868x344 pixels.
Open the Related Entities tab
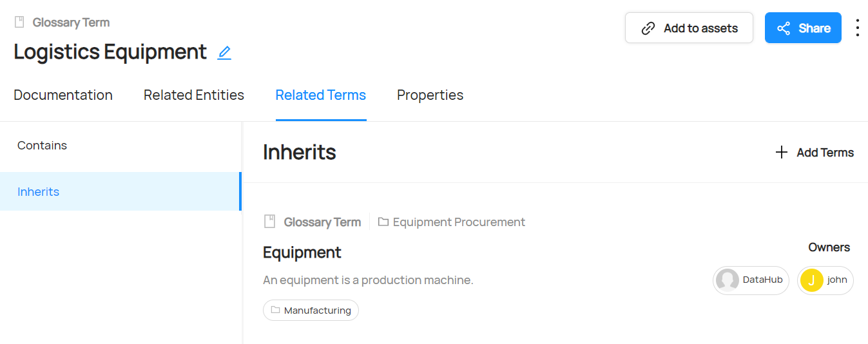click(x=194, y=95)
